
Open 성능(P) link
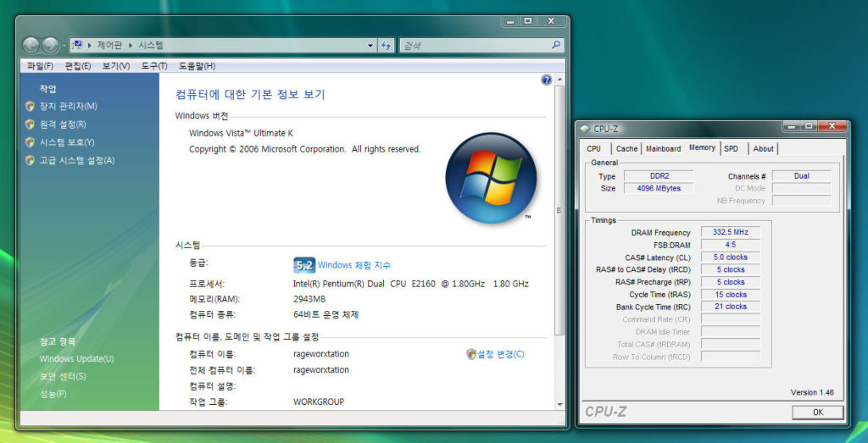pyautogui.click(x=53, y=394)
